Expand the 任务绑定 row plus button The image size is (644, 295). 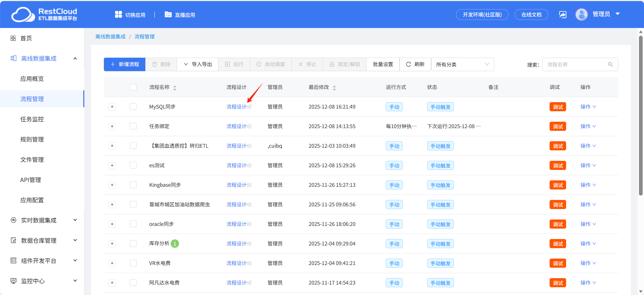point(112,126)
